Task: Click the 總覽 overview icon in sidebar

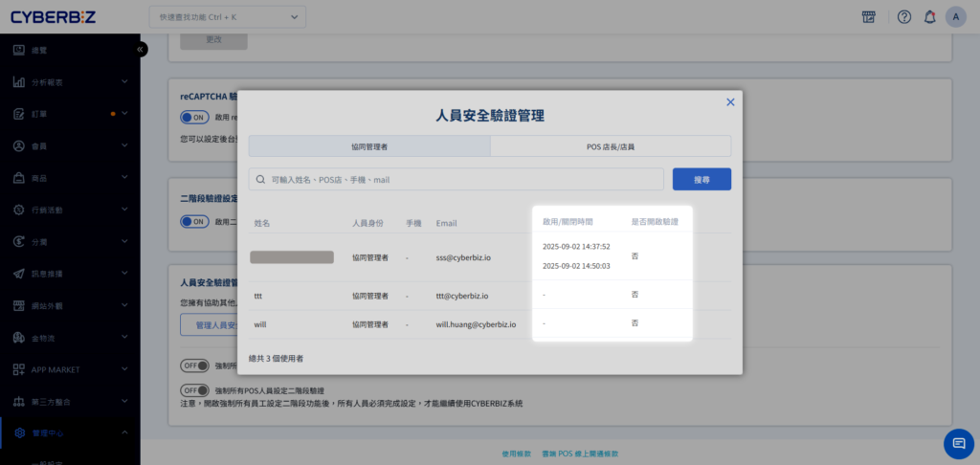Action: coord(19,50)
